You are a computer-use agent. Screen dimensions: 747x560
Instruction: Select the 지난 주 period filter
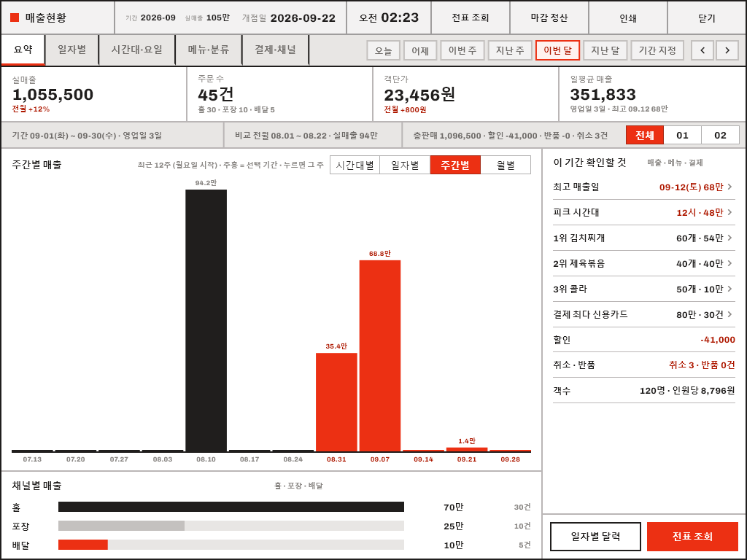click(510, 50)
